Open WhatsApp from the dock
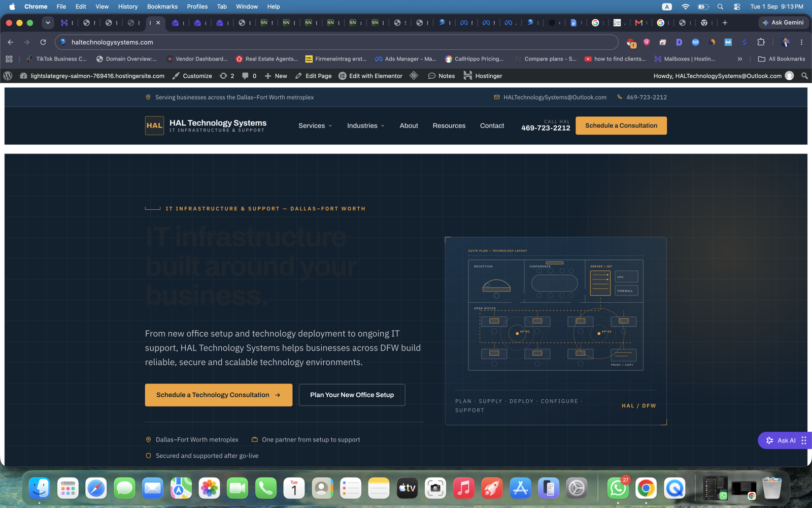 tap(618, 488)
